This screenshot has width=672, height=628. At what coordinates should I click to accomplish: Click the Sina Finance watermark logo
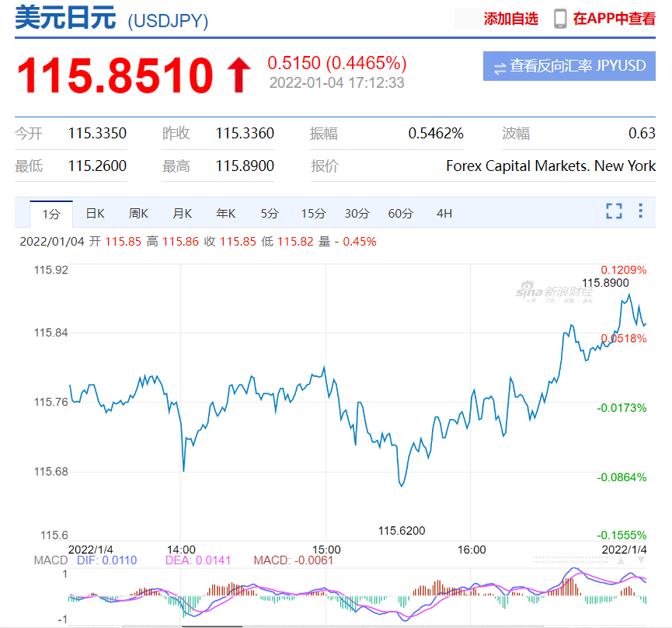pos(555,291)
